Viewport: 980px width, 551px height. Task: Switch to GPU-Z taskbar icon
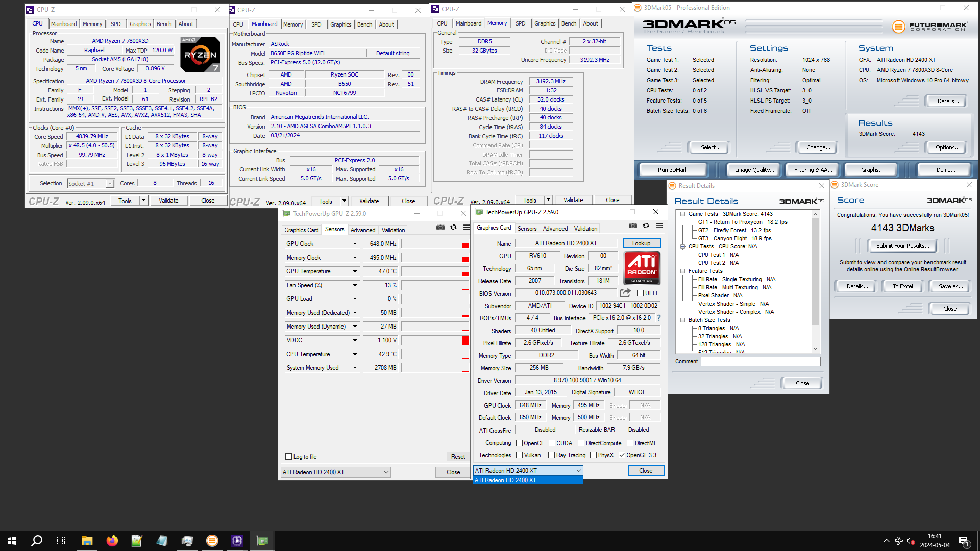262,541
